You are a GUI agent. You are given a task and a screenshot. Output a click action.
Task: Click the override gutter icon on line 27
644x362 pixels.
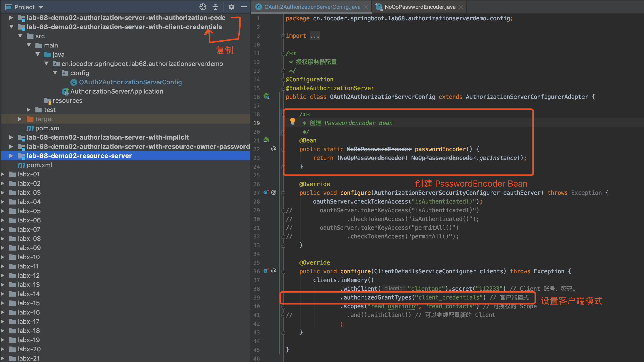click(x=266, y=192)
